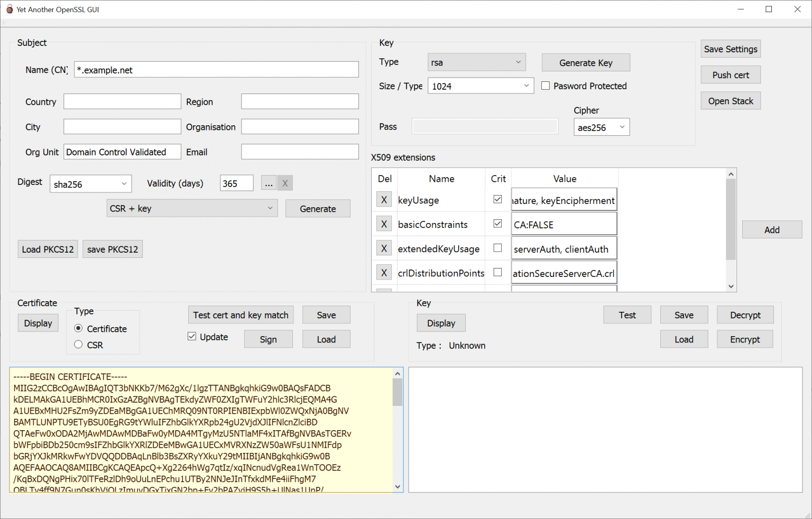Image resolution: width=812 pixels, height=519 pixels.
Task: Disable the Update checkbox
Action: click(191, 336)
